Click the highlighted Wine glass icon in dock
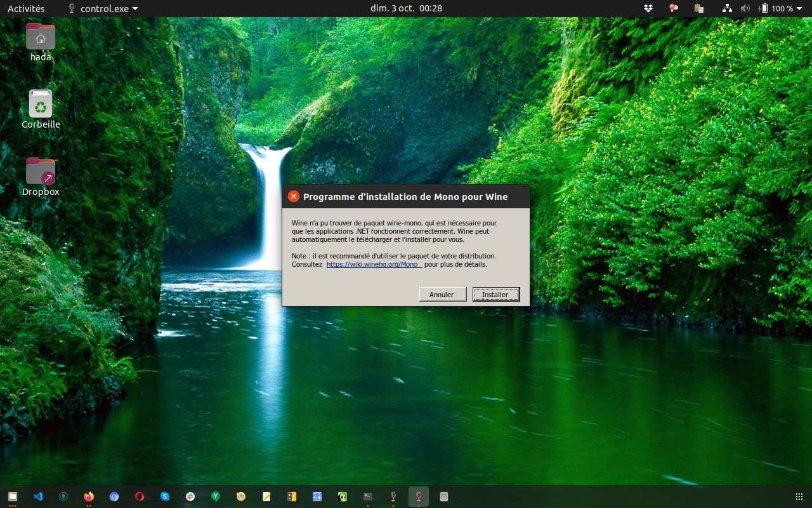This screenshot has height=508, width=812. [419, 497]
